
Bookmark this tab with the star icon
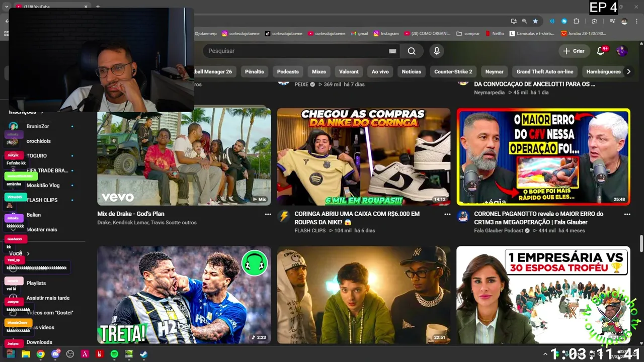[x=535, y=21]
